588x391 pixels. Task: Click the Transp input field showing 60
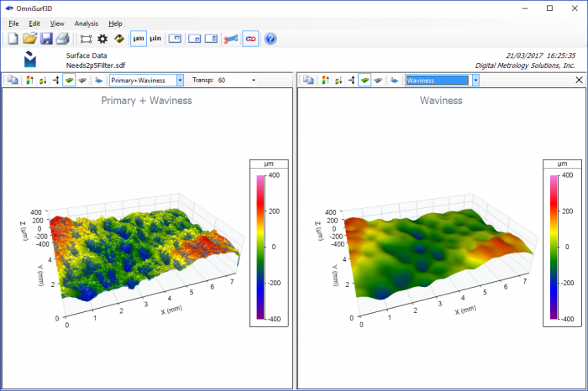pos(233,81)
